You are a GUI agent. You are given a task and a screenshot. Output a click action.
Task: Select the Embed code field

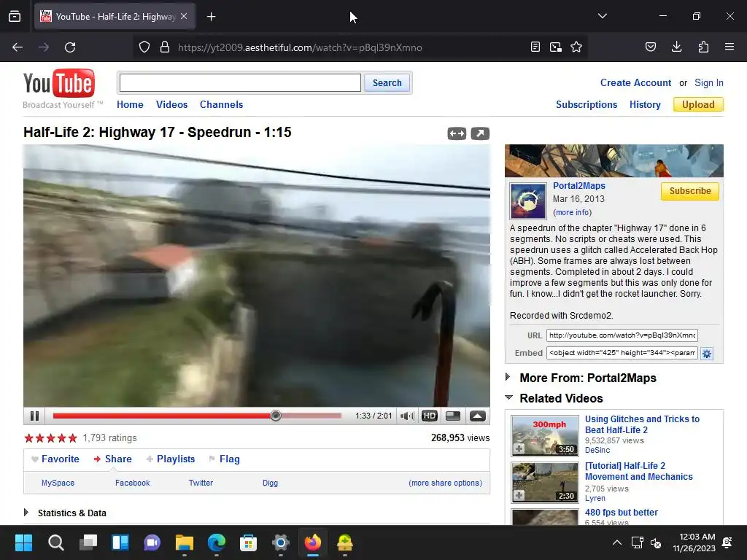[622, 353]
